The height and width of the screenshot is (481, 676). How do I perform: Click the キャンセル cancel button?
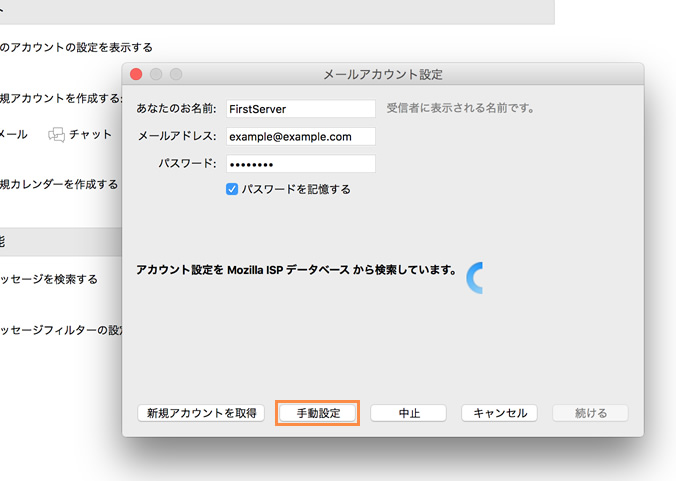(499, 413)
